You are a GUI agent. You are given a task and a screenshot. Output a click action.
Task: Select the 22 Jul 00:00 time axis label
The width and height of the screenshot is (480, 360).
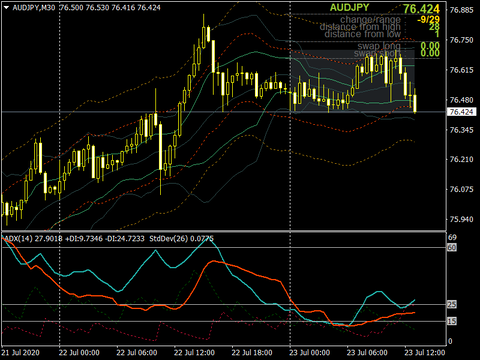point(79,353)
